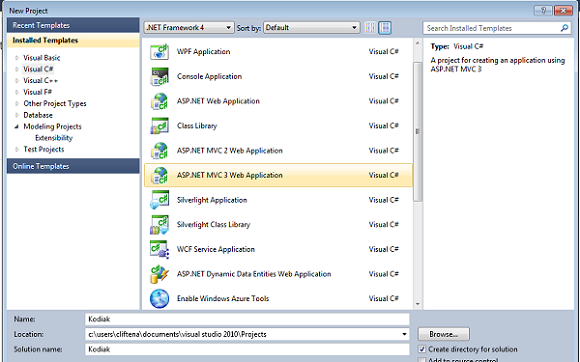Expand the Database tree node
Screen dimensions: 580x362
point(17,115)
